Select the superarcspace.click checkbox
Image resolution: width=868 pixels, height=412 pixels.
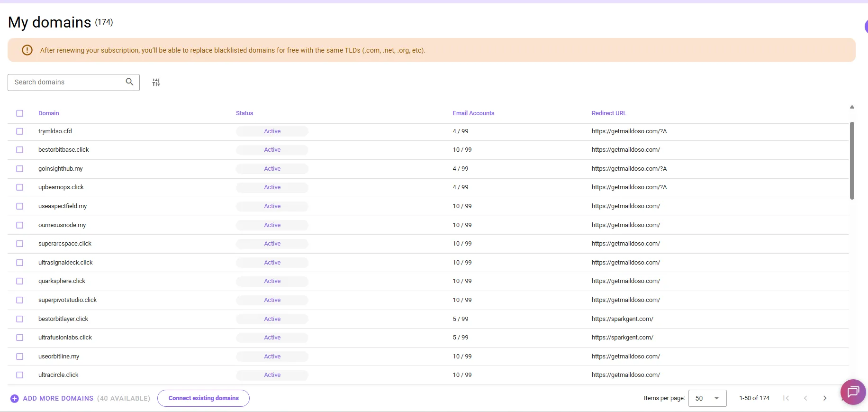[x=19, y=244]
